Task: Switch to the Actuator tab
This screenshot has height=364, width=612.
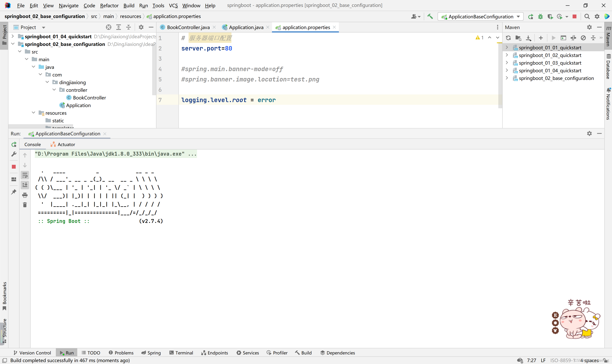Action: click(x=63, y=145)
